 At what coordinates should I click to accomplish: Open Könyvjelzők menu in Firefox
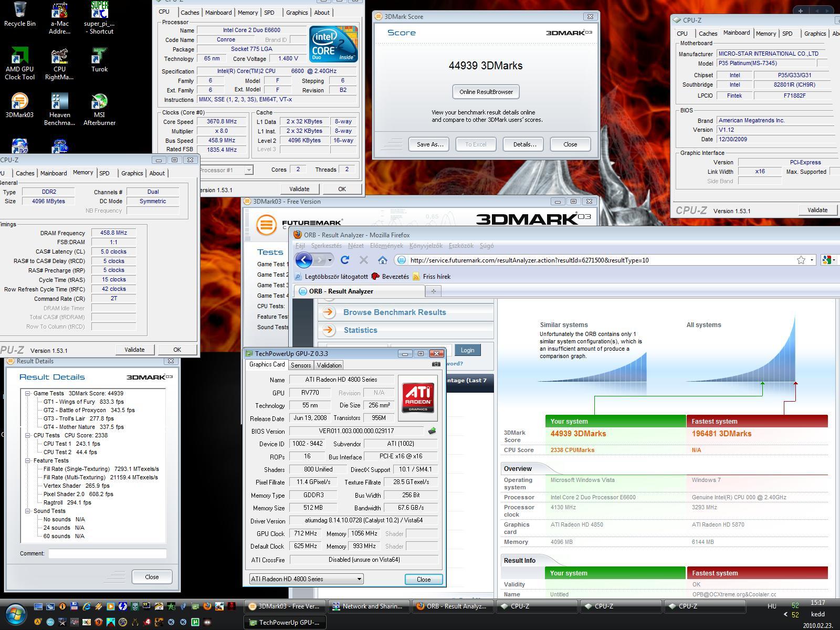point(426,246)
